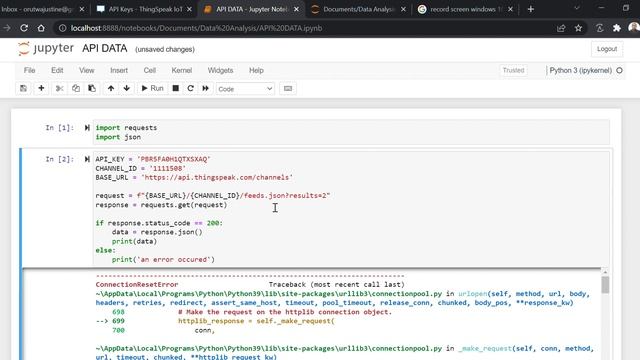Move selected cell up arrow

[111, 89]
